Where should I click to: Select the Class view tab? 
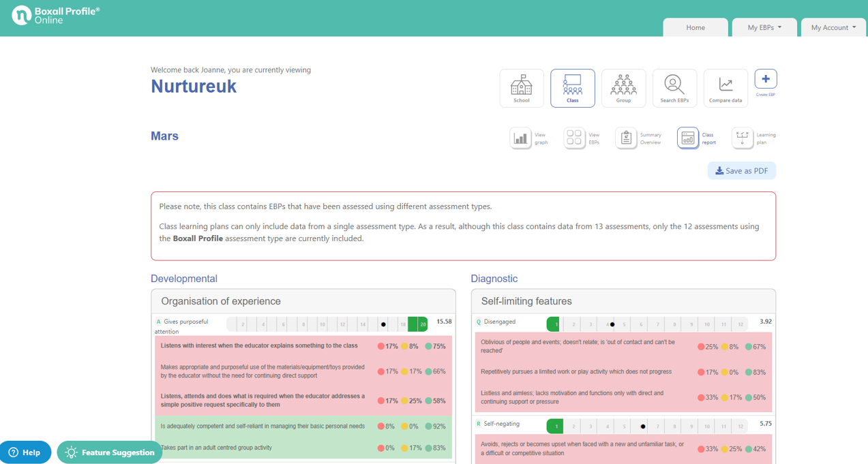(572, 87)
